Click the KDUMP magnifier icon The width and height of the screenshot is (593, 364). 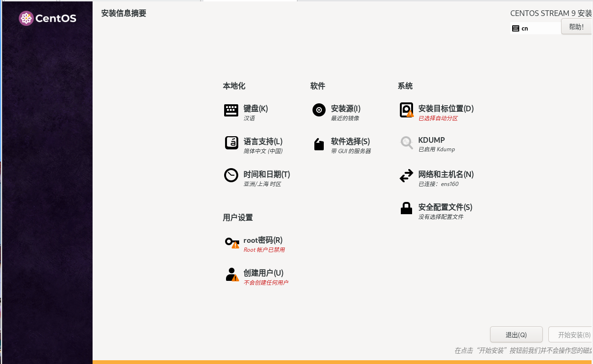click(x=406, y=143)
